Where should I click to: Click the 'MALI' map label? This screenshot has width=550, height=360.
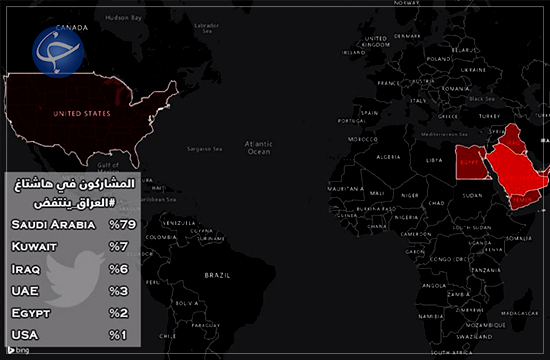click(x=377, y=193)
